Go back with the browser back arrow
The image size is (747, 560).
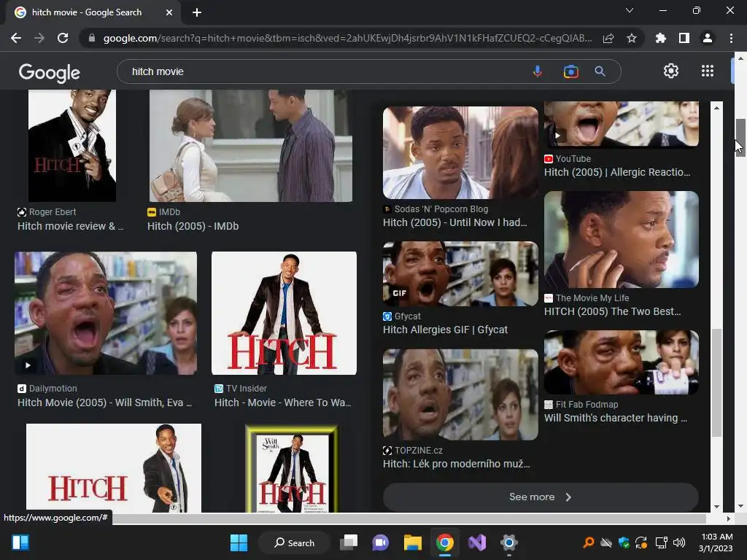[16, 38]
